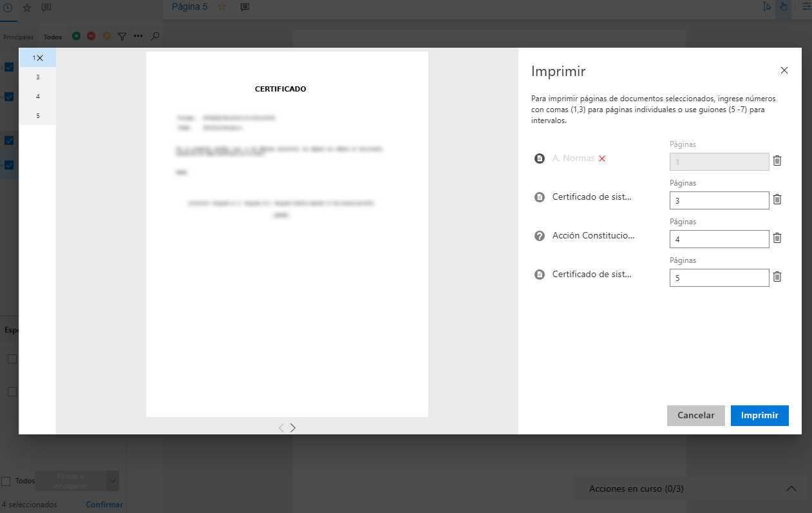Open the favorites star tab in left panel
Screen dimensions: 812x513
click(x=27, y=8)
